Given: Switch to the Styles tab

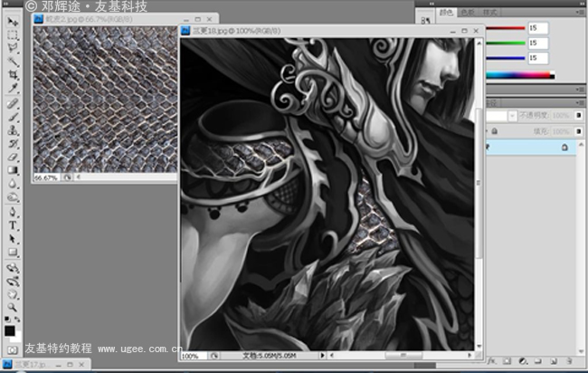Looking at the screenshot, I should (489, 13).
